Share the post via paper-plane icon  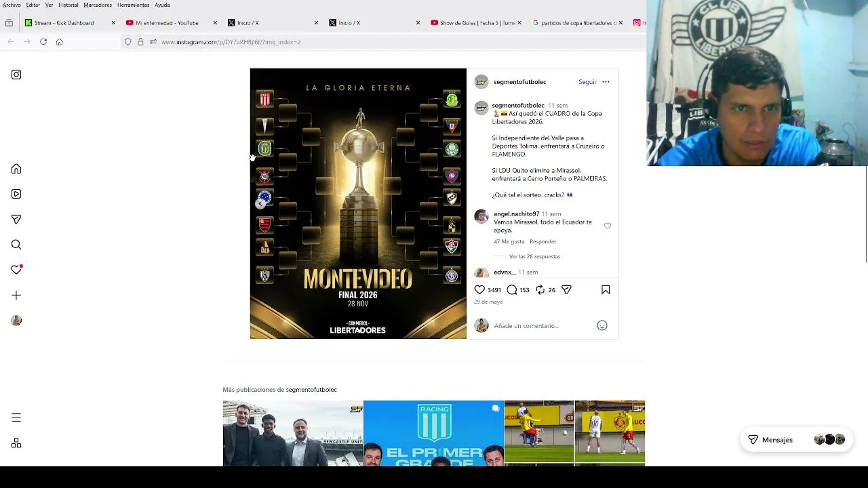tap(566, 290)
